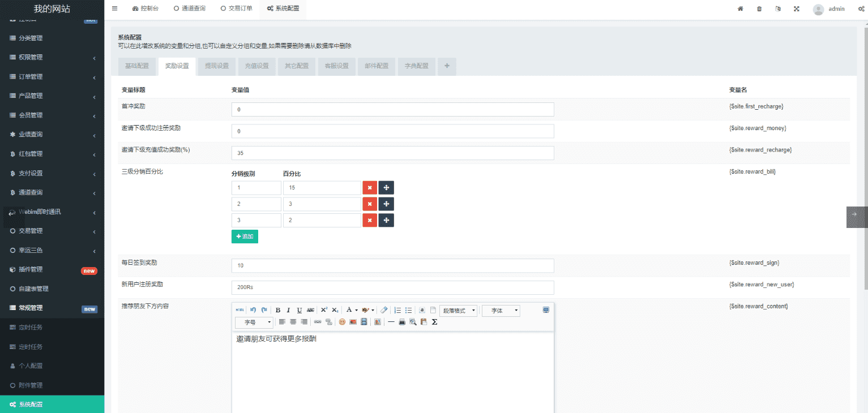Image resolution: width=868 pixels, height=413 pixels.
Task: Open the 交易订单 top tab
Action: pyautogui.click(x=236, y=8)
